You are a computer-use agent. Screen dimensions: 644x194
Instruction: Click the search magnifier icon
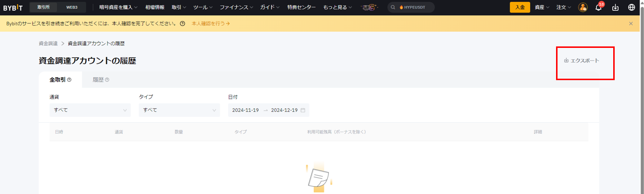pyautogui.click(x=393, y=7)
